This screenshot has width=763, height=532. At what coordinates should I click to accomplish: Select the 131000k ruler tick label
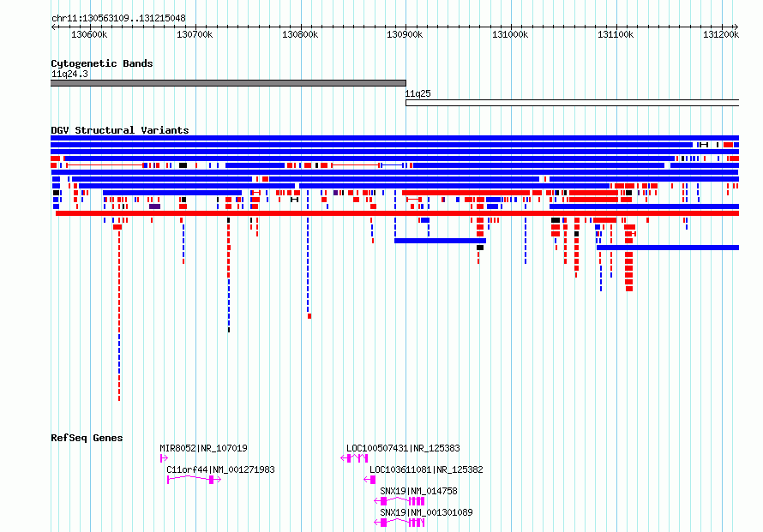(x=510, y=34)
